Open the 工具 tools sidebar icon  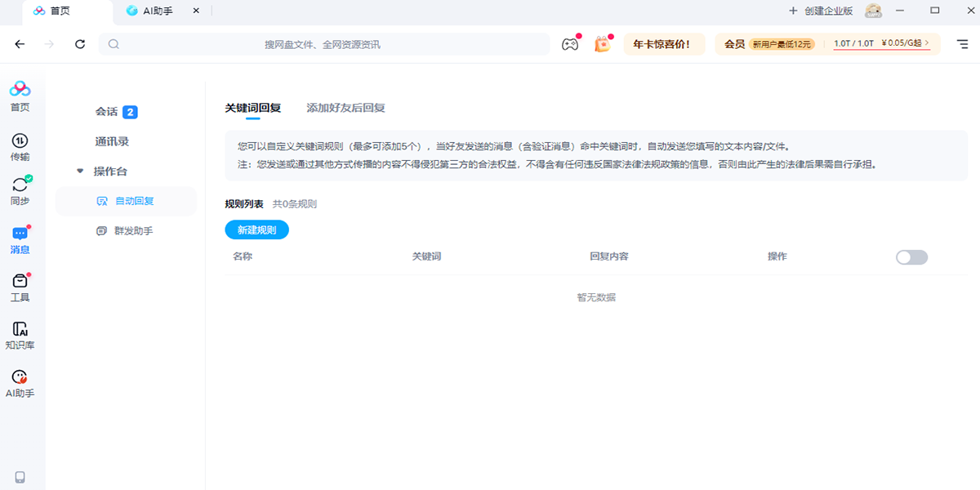point(20,287)
